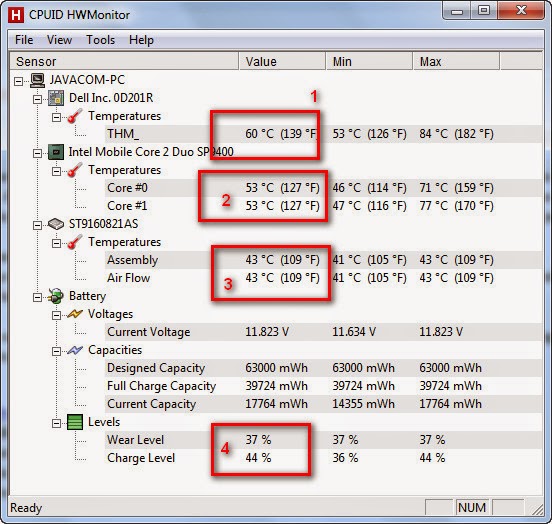Open the Tools menu
The width and height of the screenshot is (552, 524).
point(101,40)
